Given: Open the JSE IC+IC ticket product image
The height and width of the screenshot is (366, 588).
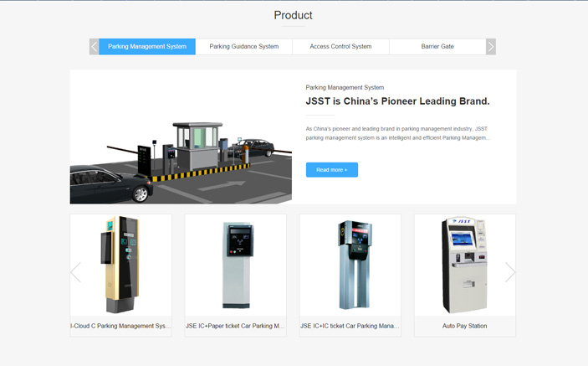Looking at the screenshot, I should click(x=350, y=265).
